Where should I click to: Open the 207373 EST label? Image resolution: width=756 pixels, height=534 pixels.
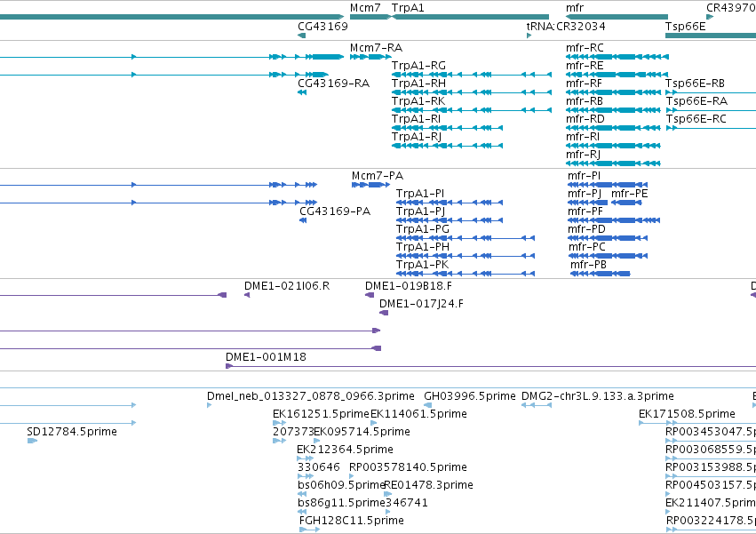coord(294,432)
